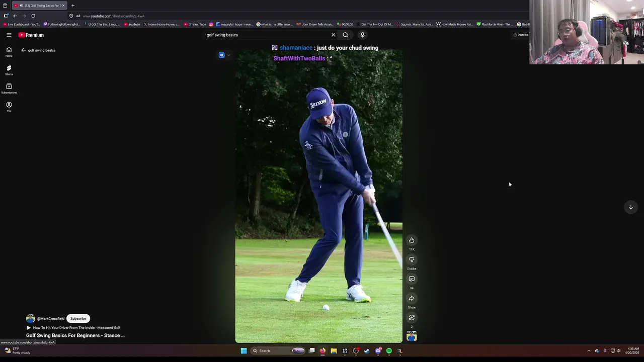Open U.GG The Best League bookmark

102,24
